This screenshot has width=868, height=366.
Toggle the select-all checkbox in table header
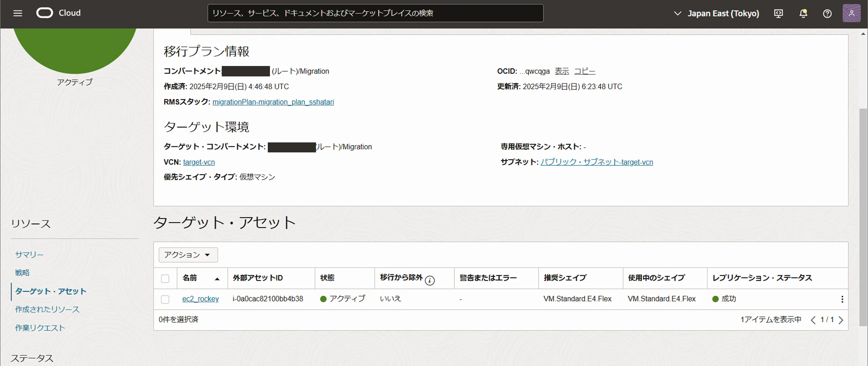point(165,279)
